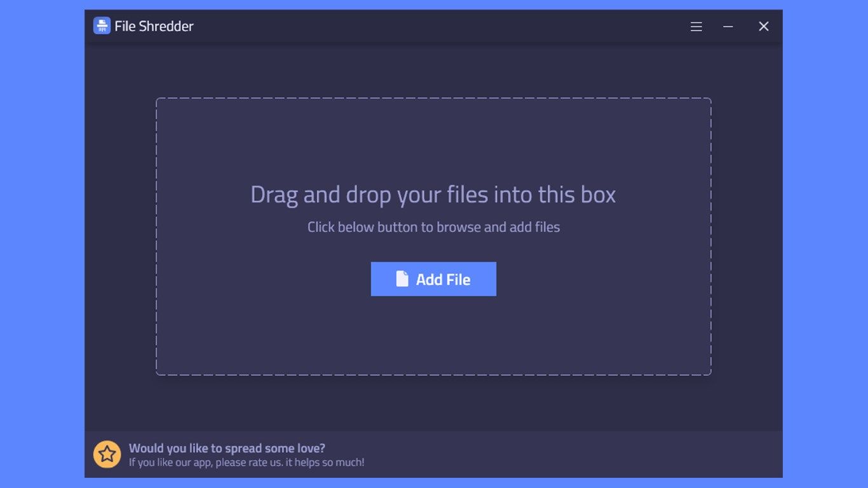This screenshot has height=488, width=868.
Task: Open the hamburger menu in title bar
Action: click(696, 27)
